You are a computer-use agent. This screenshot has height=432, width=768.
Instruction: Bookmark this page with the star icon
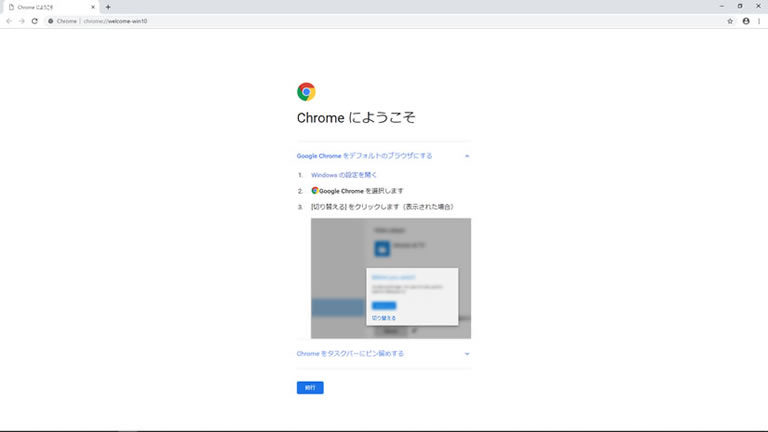[x=730, y=21]
